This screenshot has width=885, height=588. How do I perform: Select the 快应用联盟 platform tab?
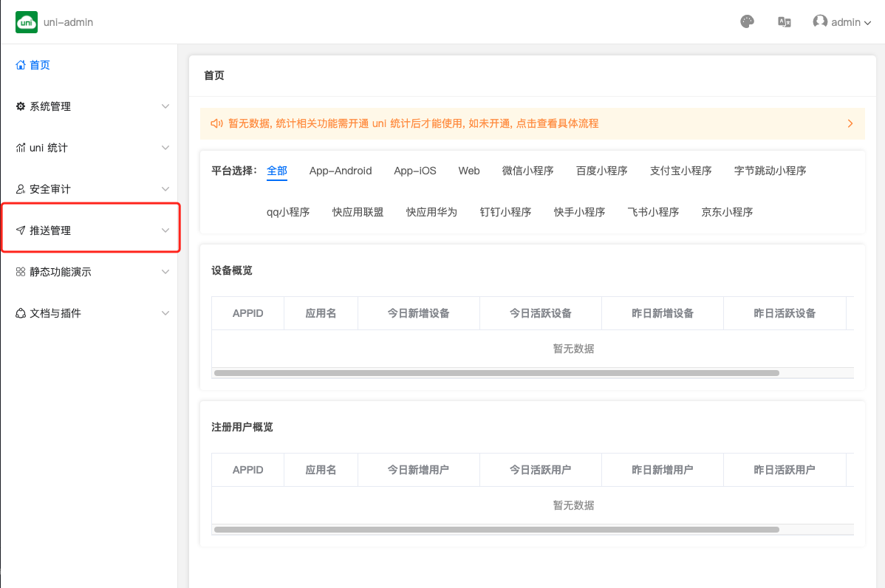(x=358, y=212)
